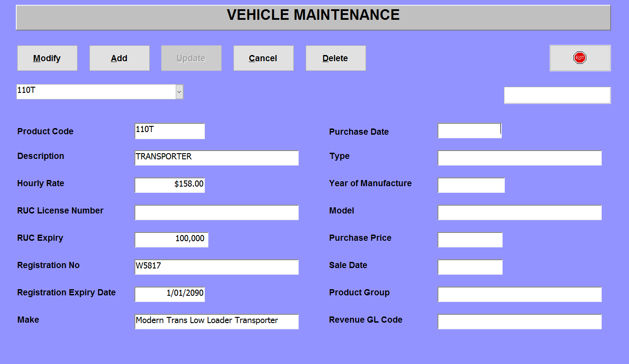Click the Modify button
Screen dimensions: 629x364
coord(47,58)
